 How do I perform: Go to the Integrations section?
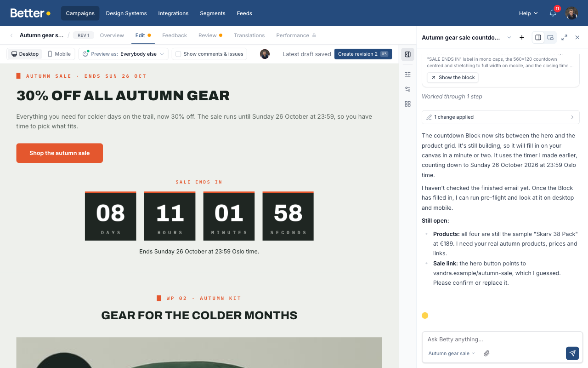173,13
